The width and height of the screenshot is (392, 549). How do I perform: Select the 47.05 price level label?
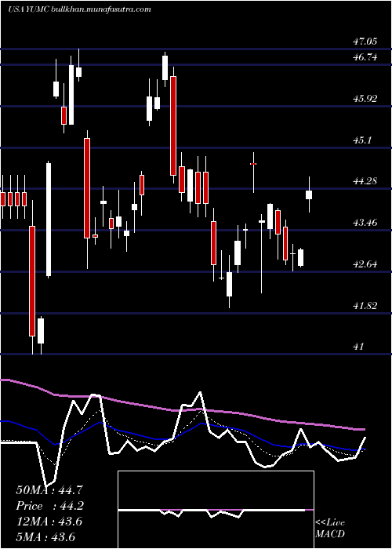[365, 42]
